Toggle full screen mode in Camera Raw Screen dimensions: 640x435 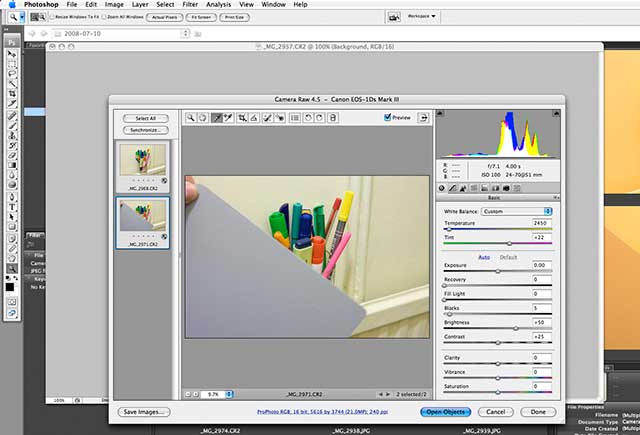423,118
